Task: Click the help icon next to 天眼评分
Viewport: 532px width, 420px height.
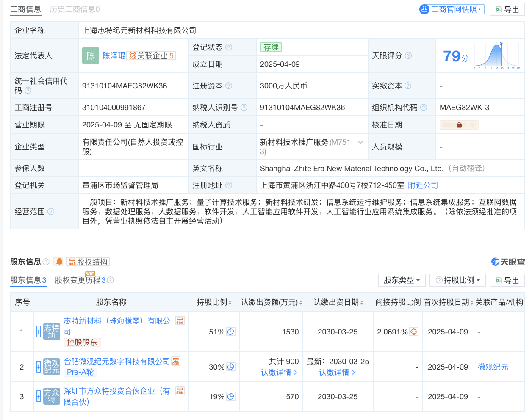Action: pyautogui.click(x=408, y=56)
